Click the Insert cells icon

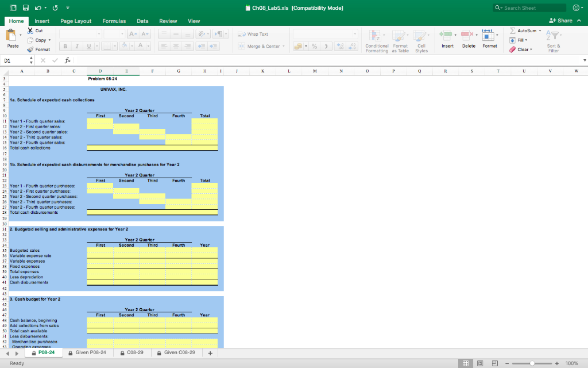(x=446, y=35)
